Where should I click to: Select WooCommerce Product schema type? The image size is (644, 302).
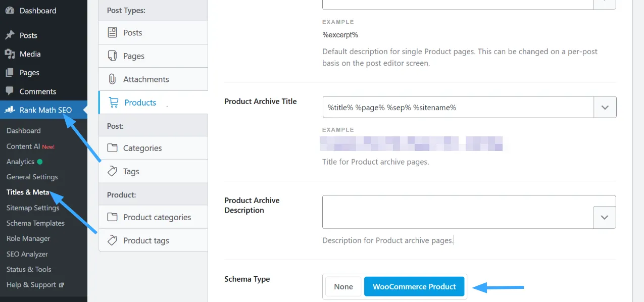[x=414, y=287]
